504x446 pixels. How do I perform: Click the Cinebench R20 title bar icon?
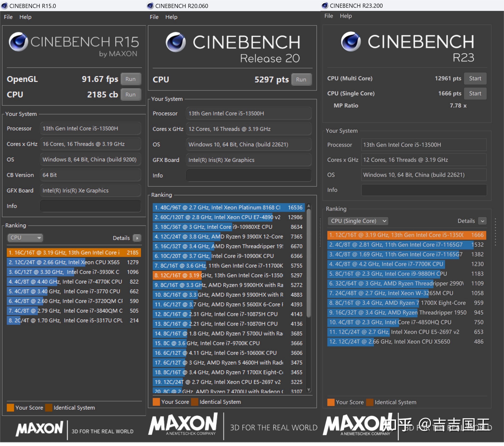pyautogui.click(x=150, y=6)
